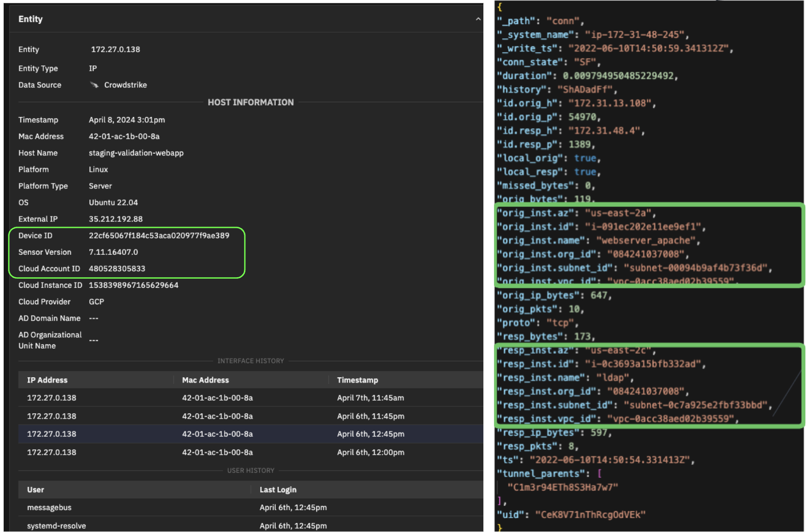Select the entity IP value 172.27.0.138 at top
The width and height of the screenshot is (808, 532).
coord(116,49)
